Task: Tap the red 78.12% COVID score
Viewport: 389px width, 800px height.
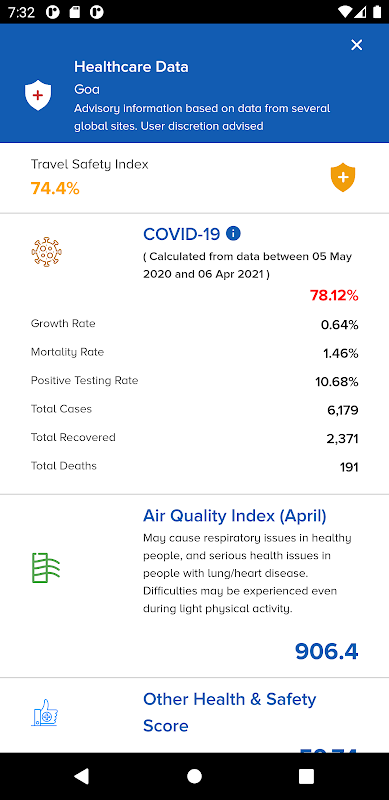Action: (334, 295)
